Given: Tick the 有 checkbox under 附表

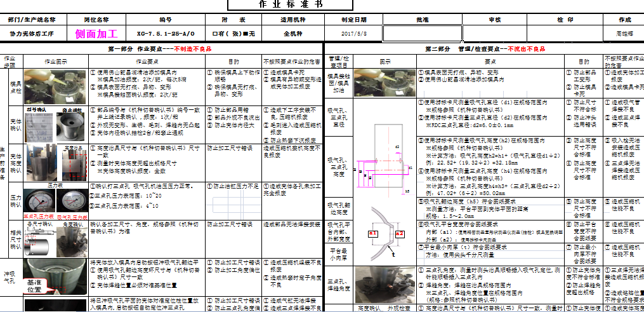Looking at the screenshot, I should 215,34.
